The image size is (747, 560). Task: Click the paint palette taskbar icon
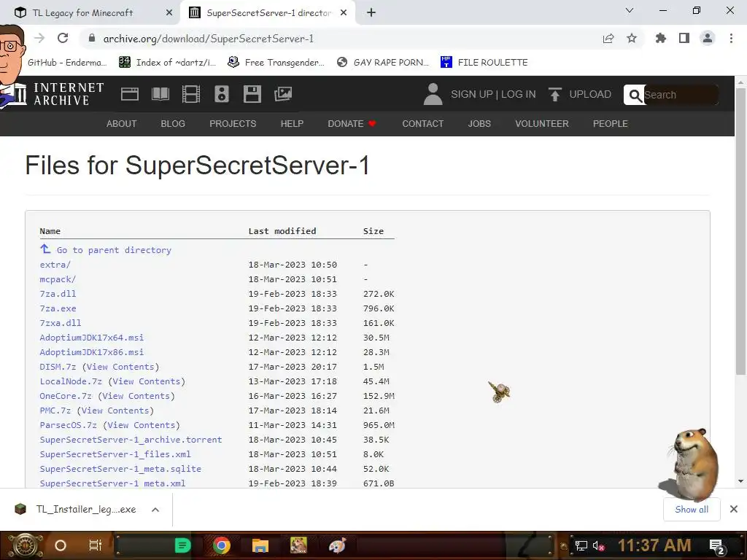(x=337, y=545)
